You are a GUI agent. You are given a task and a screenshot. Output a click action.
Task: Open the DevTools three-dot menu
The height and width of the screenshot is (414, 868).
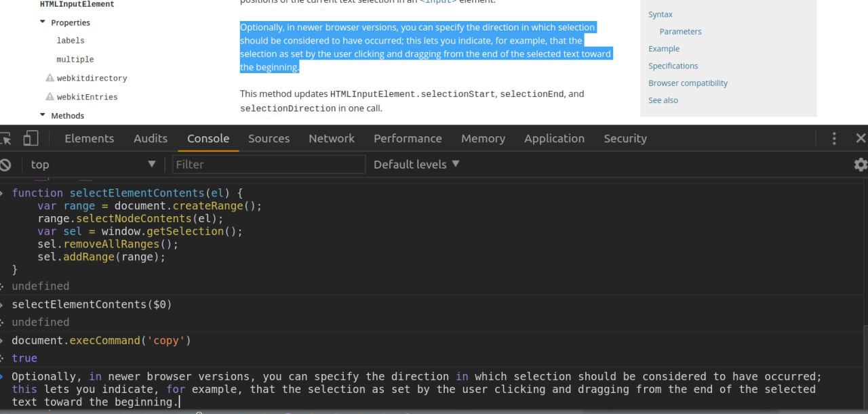834,139
